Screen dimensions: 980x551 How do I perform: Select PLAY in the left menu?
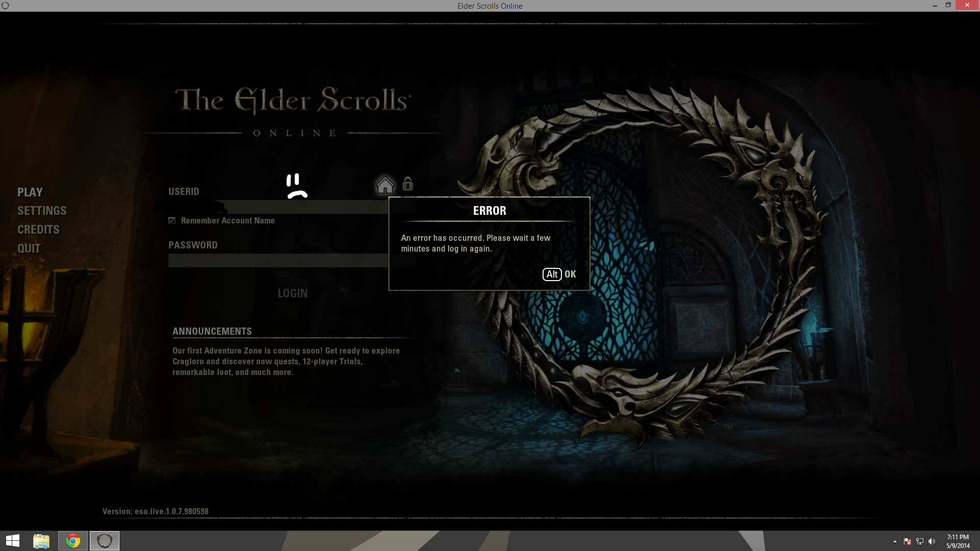pos(30,192)
